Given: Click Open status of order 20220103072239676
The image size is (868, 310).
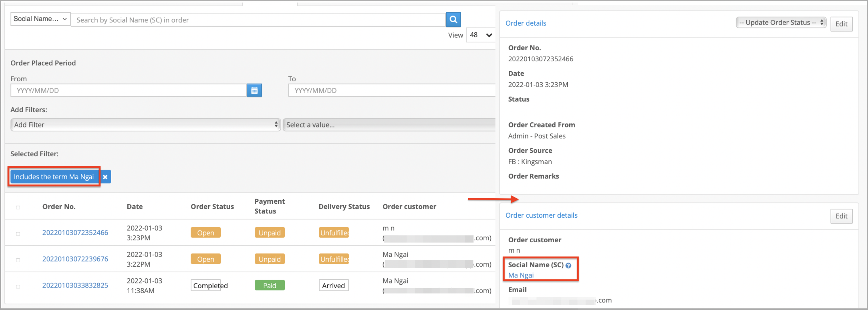Looking at the screenshot, I should click(x=206, y=259).
